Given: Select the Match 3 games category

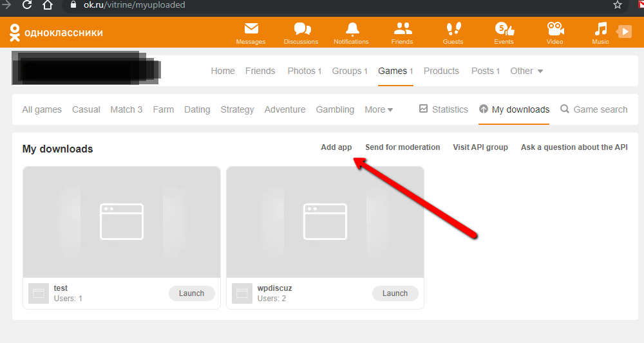Looking at the screenshot, I should pyautogui.click(x=126, y=109).
